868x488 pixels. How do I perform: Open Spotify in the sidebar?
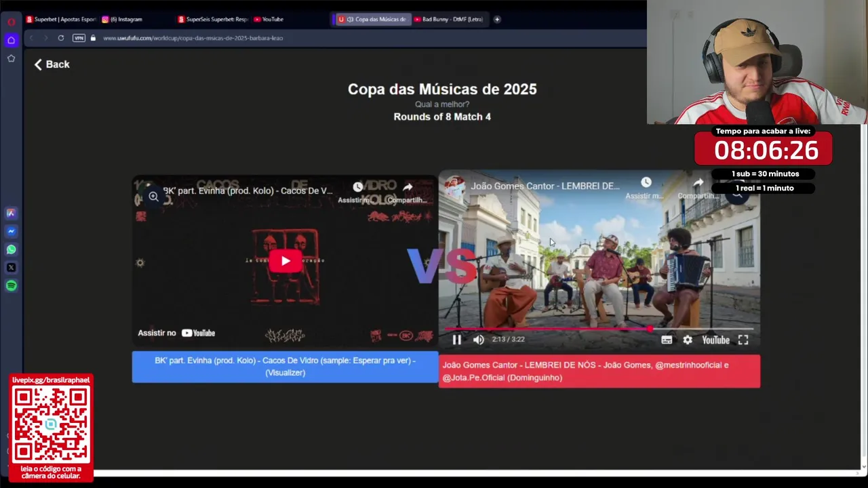click(x=11, y=286)
